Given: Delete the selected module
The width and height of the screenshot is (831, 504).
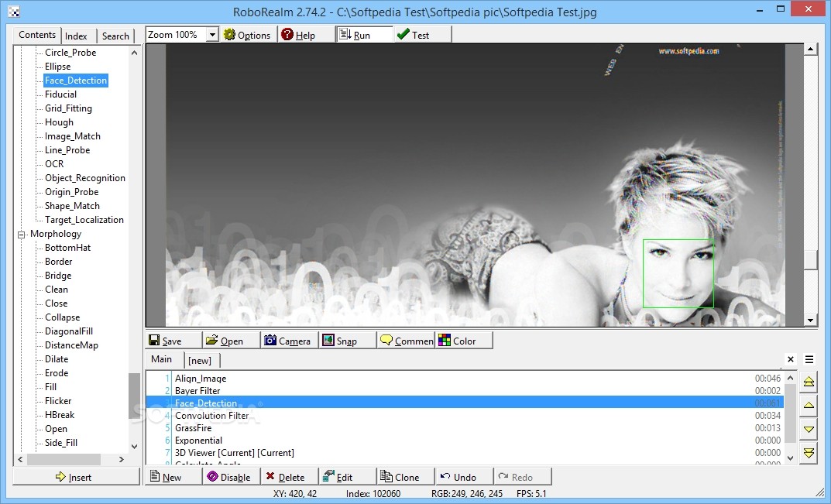Looking at the screenshot, I should coord(290,477).
